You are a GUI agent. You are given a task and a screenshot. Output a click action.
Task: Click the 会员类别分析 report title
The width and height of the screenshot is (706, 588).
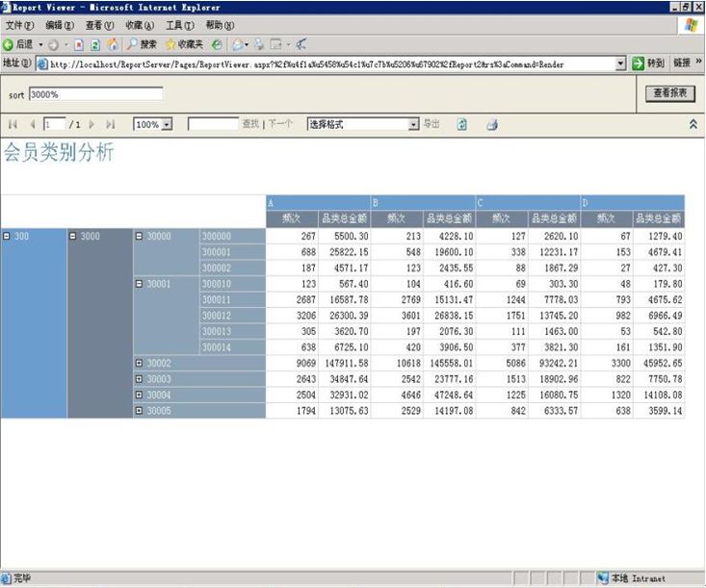[59, 152]
